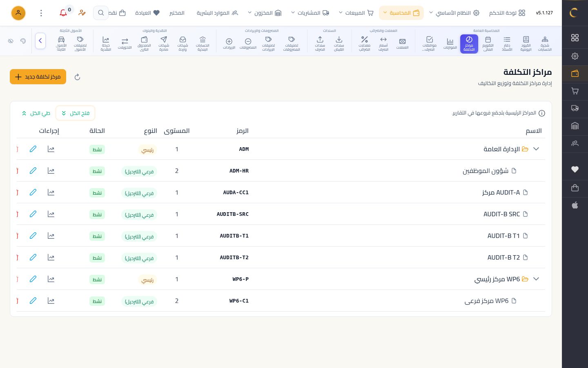Screen dimensions: 588x368
Task: Select the Cost Centers (مراكز التكلفة) toolbar icon
Action: [x=469, y=44]
